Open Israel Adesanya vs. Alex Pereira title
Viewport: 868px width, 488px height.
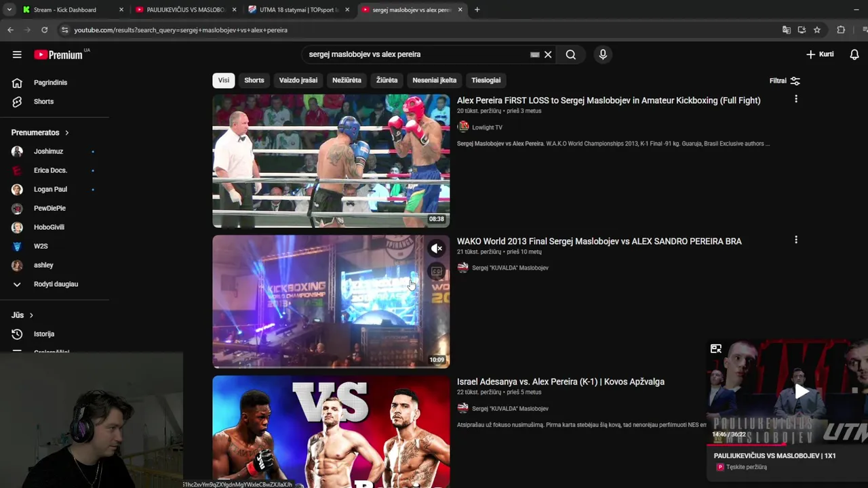(x=561, y=382)
